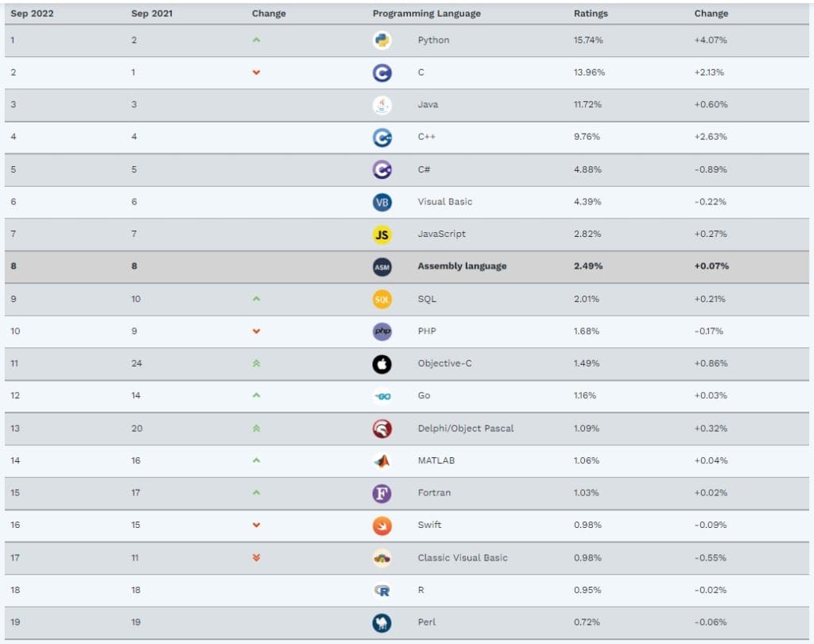Select the Visual Basic VB icon
The height and width of the screenshot is (644, 814).
coord(382,202)
